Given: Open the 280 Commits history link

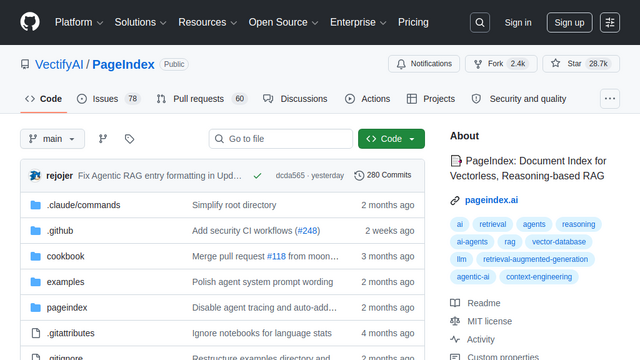Looking at the screenshot, I should (383, 176).
